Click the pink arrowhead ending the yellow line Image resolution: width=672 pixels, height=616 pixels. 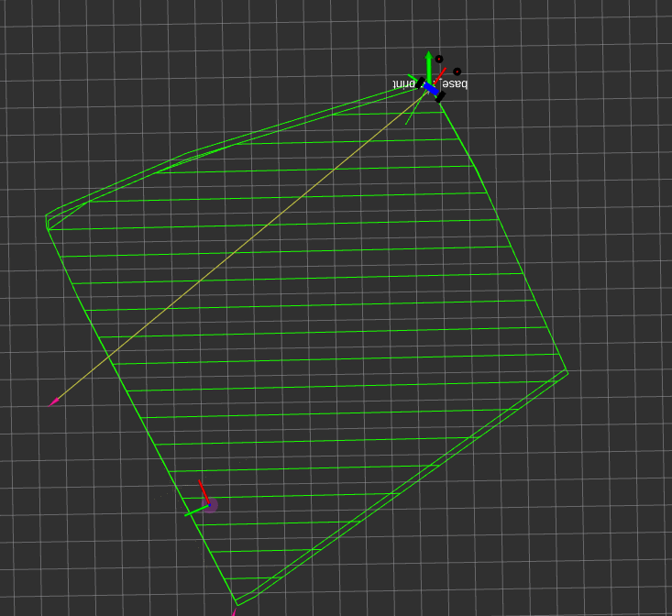click(53, 402)
